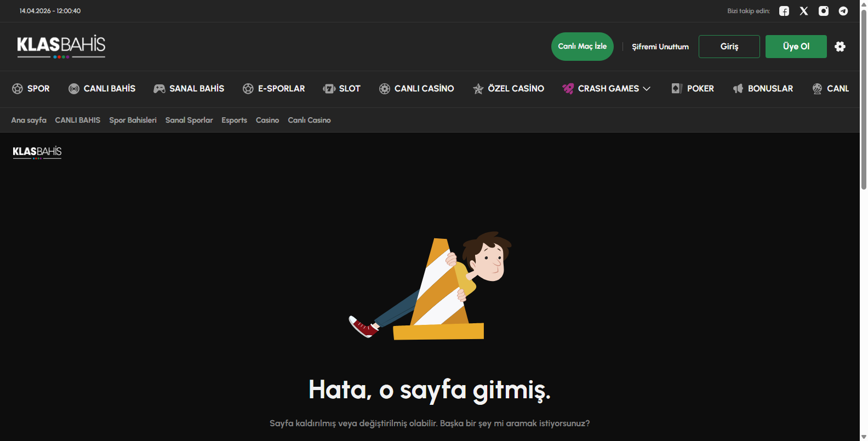
Task: Expand the CRASH GAMES dropdown chevron
Action: click(647, 89)
